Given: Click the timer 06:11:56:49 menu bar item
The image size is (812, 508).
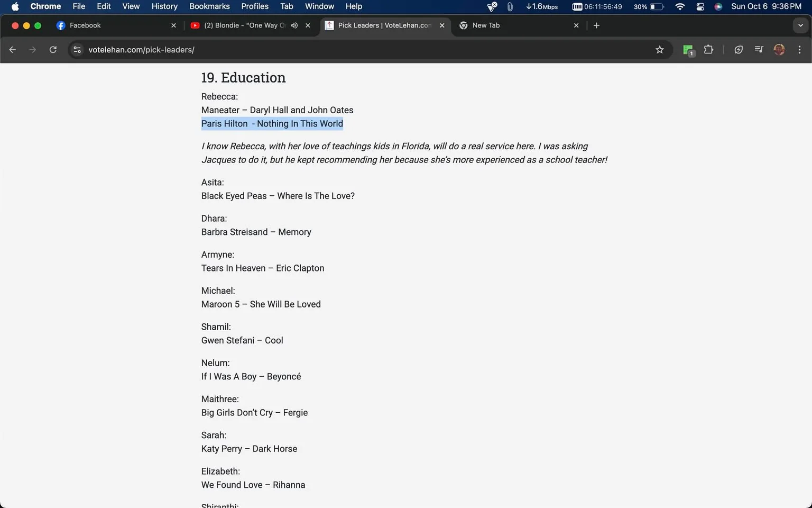Looking at the screenshot, I should (597, 6).
